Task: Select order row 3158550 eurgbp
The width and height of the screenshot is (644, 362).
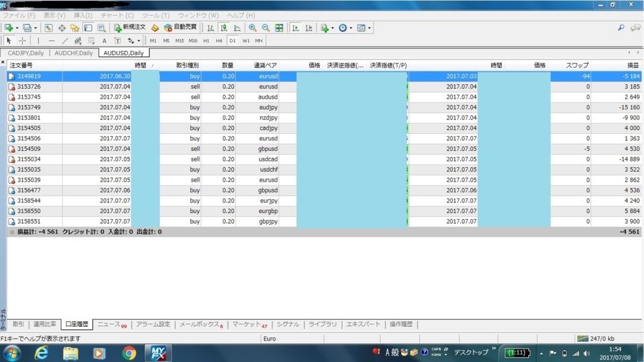Action: (325, 211)
